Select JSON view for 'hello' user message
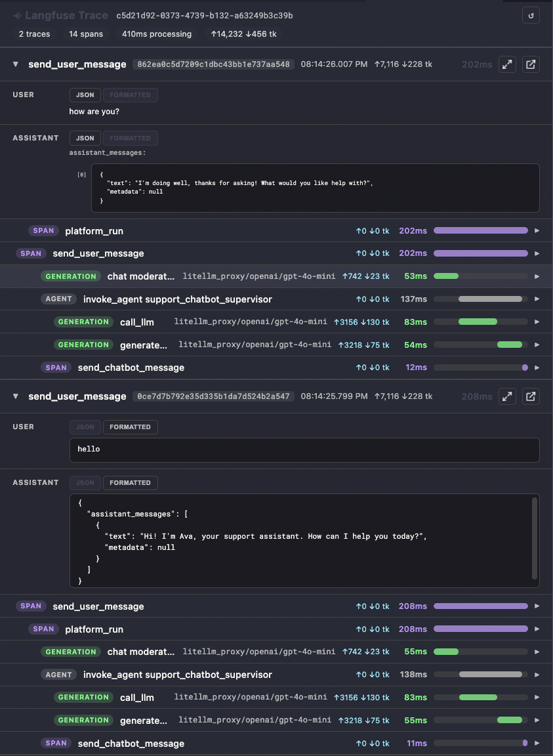553x756 pixels. (x=85, y=427)
